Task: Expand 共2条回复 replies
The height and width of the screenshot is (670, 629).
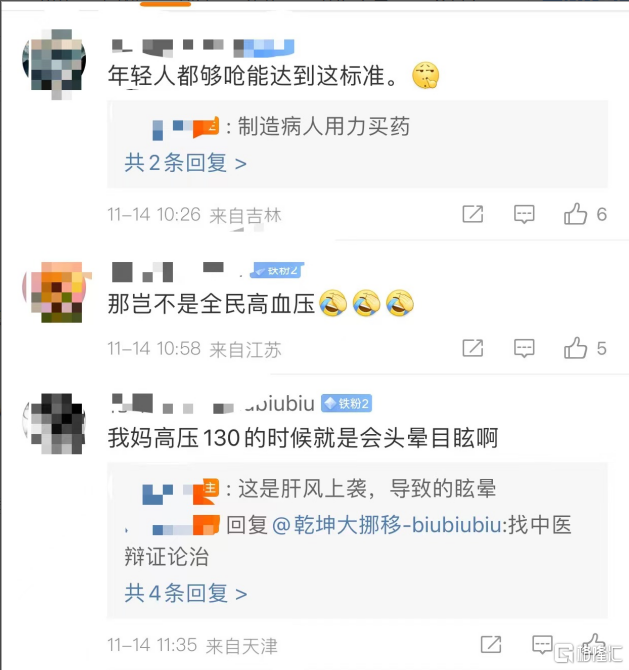Action: click(185, 163)
